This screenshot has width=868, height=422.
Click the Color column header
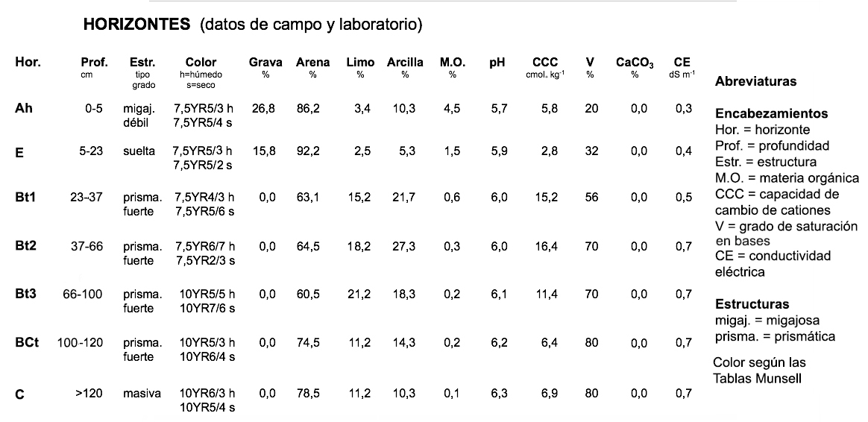[201, 63]
